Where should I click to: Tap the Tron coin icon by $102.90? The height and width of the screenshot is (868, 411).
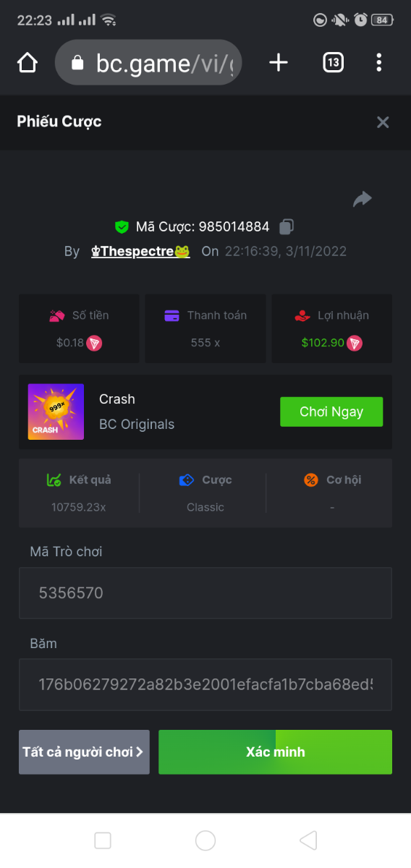tap(354, 343)
